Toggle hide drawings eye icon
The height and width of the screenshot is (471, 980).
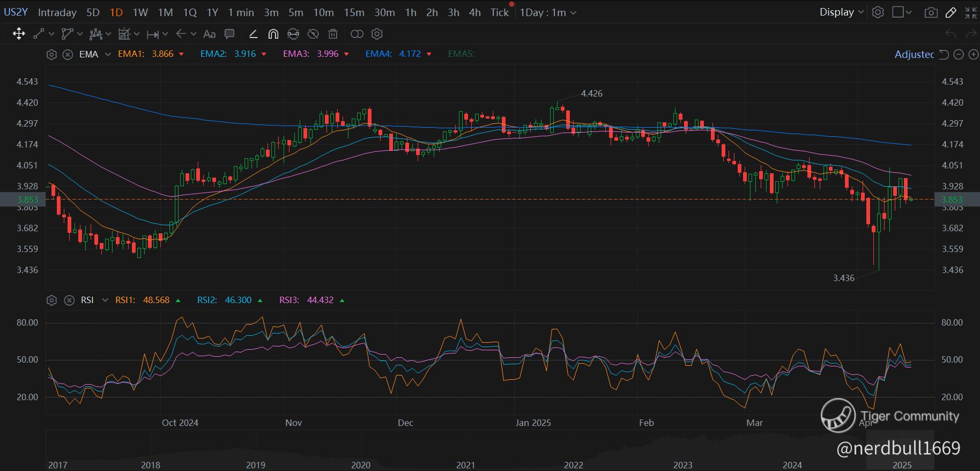(313, 34)
